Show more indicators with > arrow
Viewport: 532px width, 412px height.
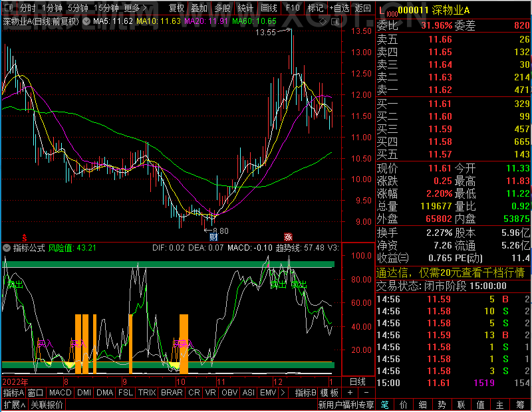pos(283,393)
